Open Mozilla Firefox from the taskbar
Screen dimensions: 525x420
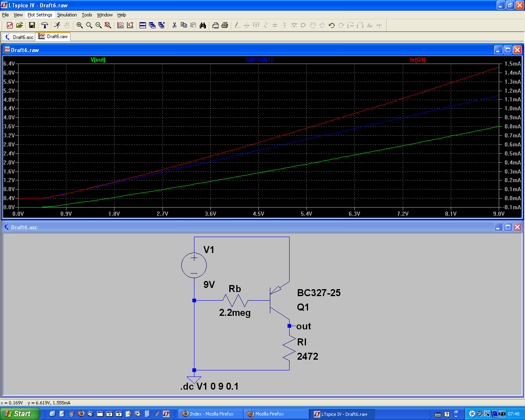point(276,413)
